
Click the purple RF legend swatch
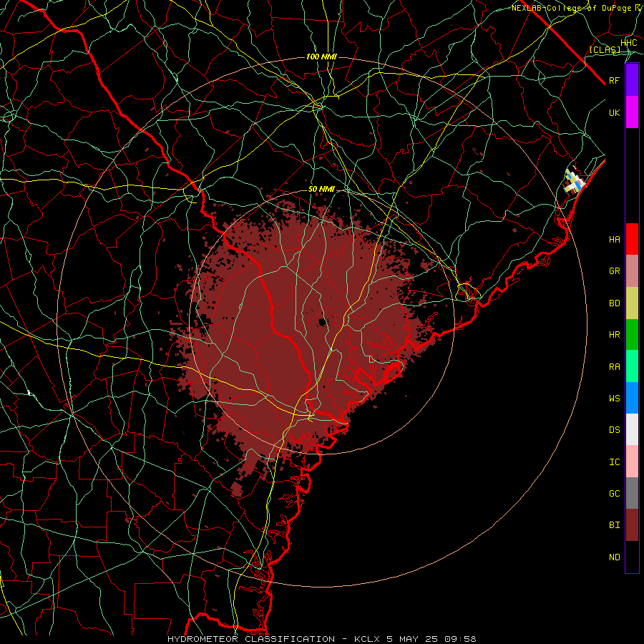[x=632, y=80]
